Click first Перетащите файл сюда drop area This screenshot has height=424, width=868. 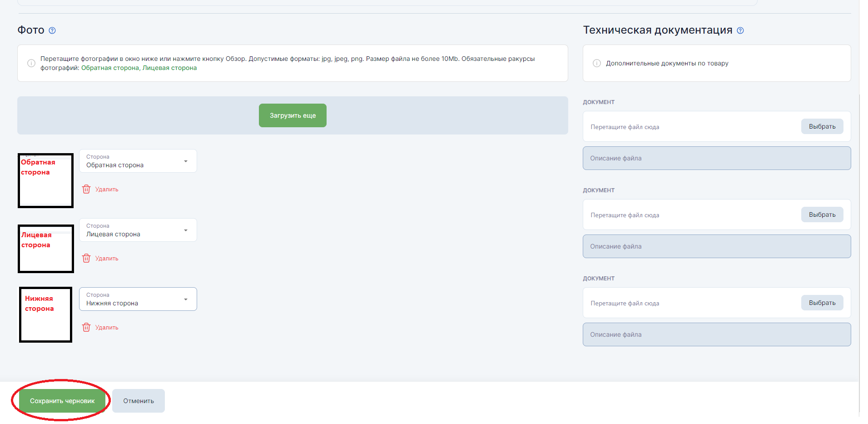pos(717,126)
